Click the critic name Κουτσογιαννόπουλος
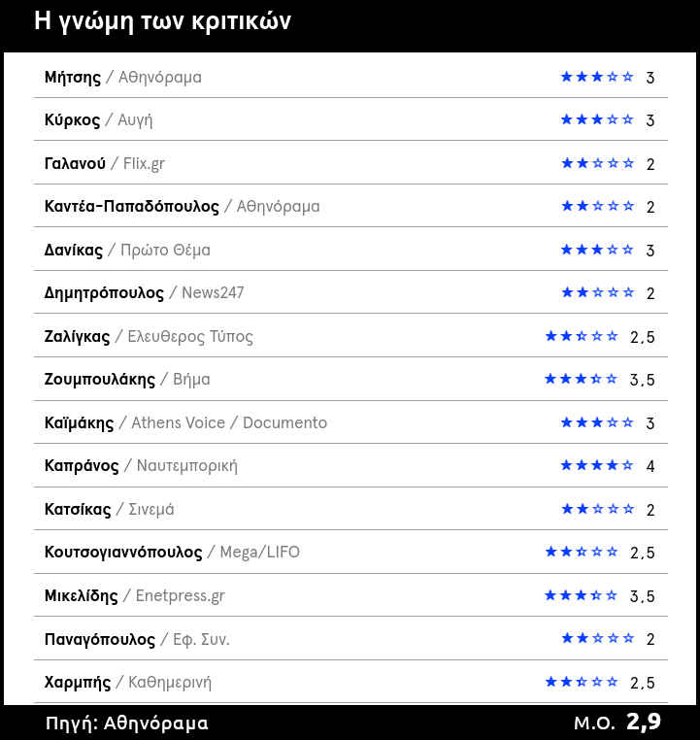Image resolution: width=700 pixels, height=740 pixels. click(x=123, y=553)
